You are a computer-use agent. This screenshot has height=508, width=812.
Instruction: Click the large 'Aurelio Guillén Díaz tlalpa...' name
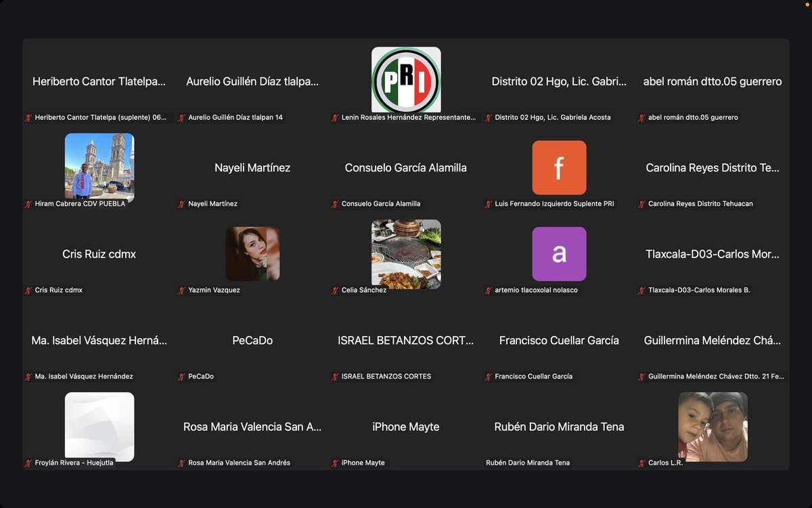tap(252, 81)
